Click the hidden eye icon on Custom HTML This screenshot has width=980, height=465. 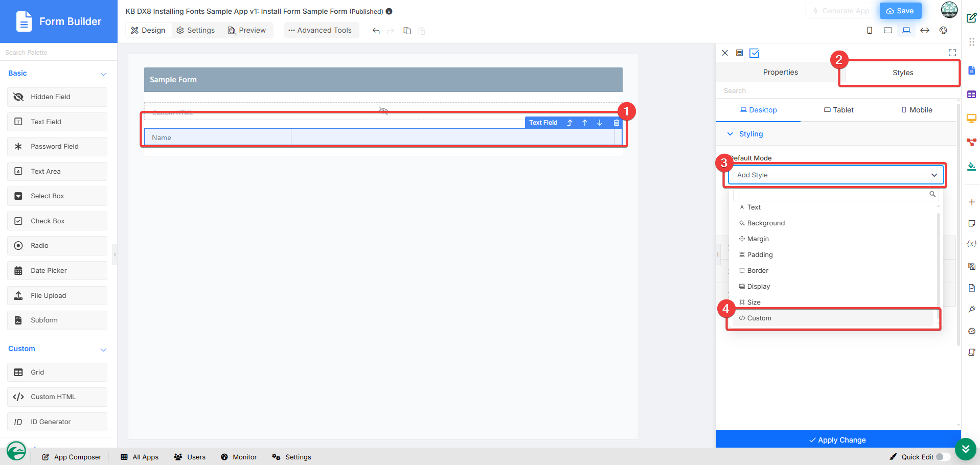point(383,110)
